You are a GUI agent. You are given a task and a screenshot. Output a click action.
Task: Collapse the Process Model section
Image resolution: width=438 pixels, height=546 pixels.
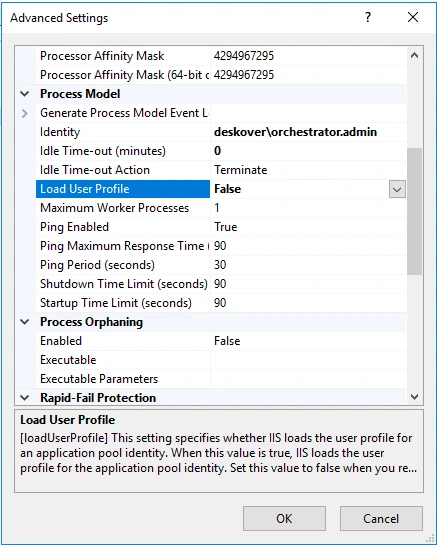24,94
